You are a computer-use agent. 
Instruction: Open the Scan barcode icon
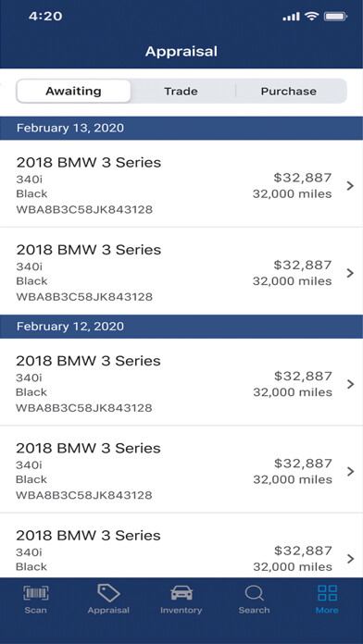point(35,593)
